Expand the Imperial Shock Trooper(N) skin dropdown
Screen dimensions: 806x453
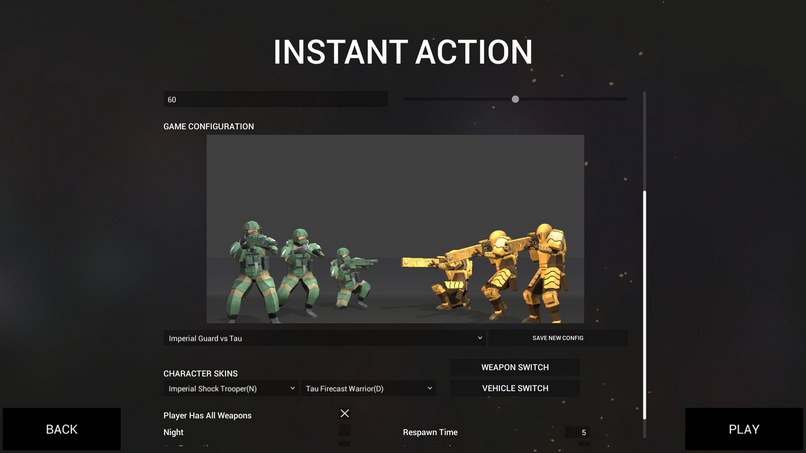pos(231,389)
